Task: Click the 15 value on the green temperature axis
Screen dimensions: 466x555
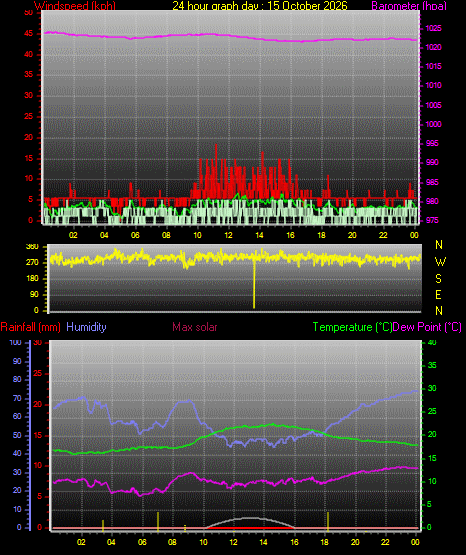Action: (x=432, y=458)
